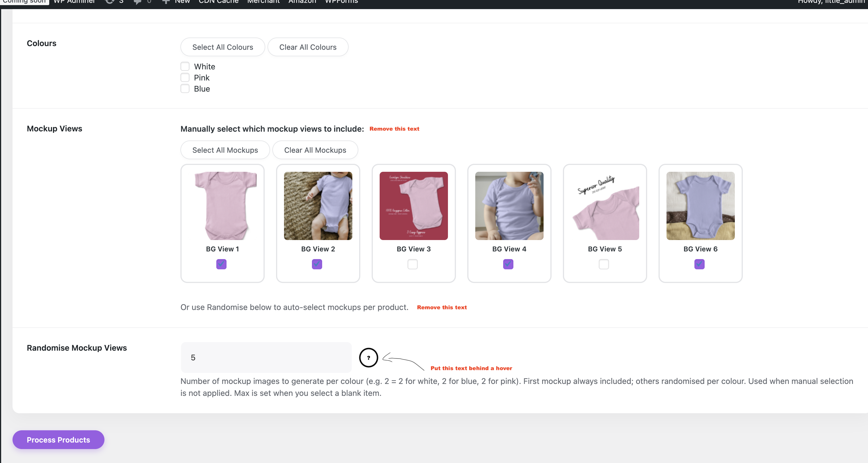This screenshot has width=868, height=463.
Task: Uncheck the BG View 1 checkbox
Action: 221,264
